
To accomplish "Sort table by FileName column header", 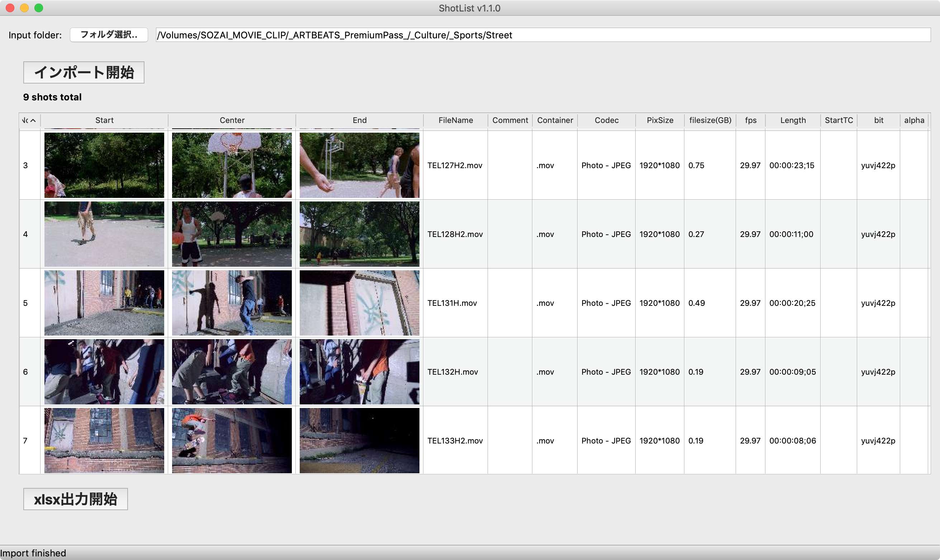I will (x=455, y=120).
